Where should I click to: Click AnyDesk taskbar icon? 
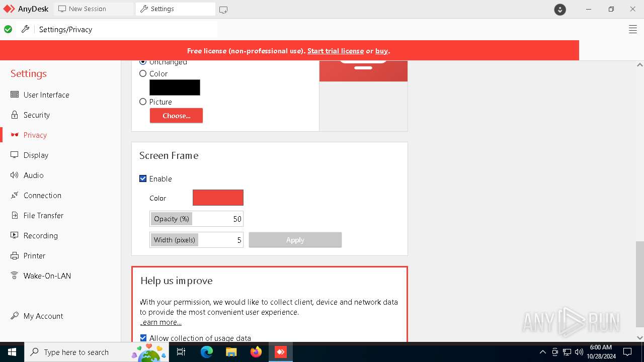click(281, 352)
